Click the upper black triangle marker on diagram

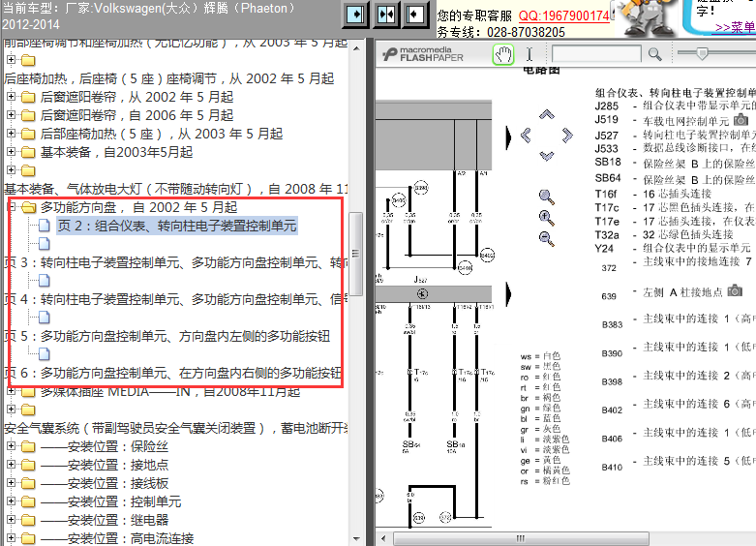(508, 137)
